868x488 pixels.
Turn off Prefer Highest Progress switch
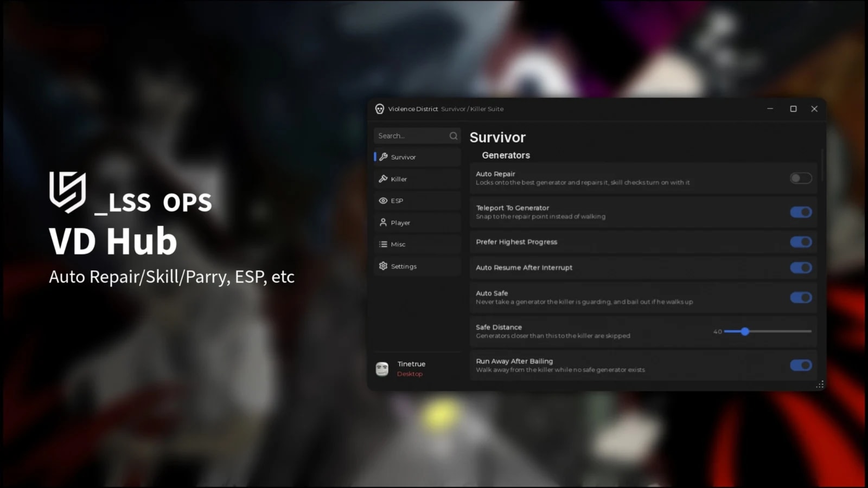(x=801, y=242)
